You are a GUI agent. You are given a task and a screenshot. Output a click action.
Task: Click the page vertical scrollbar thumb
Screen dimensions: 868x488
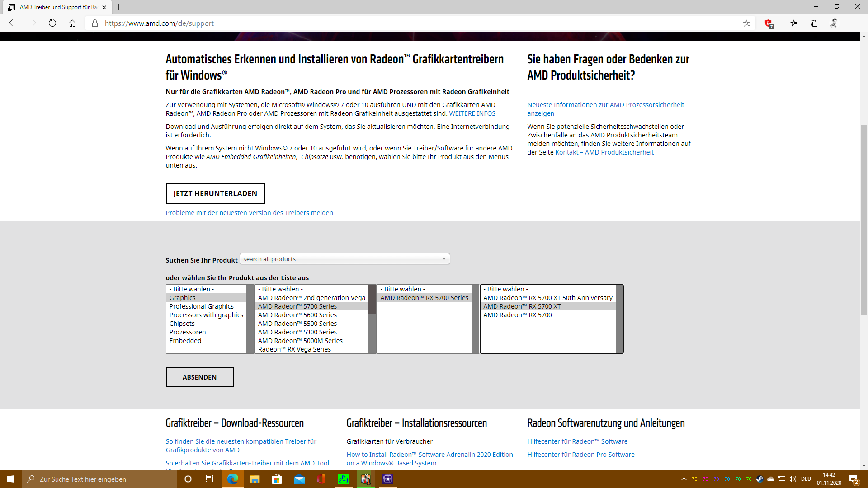[x=864, y=220]
